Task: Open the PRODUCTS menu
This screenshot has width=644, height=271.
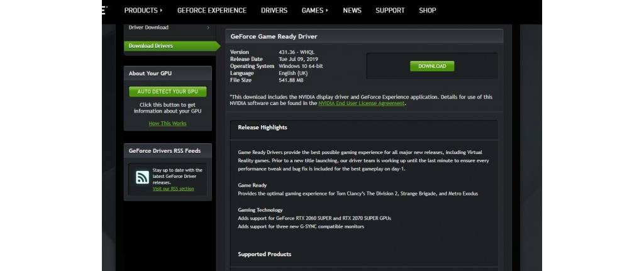Action: tap(143, 10)
